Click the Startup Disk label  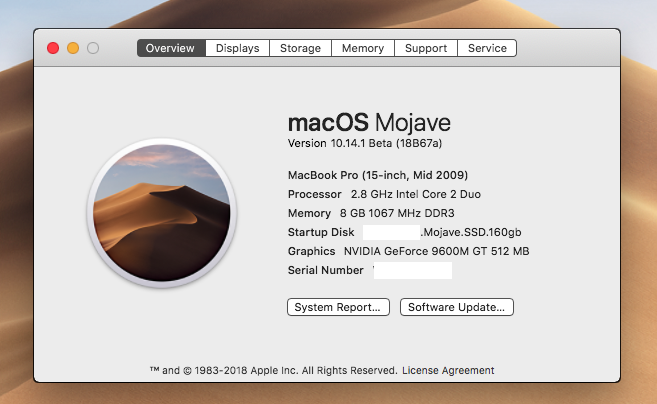point(321,232)
